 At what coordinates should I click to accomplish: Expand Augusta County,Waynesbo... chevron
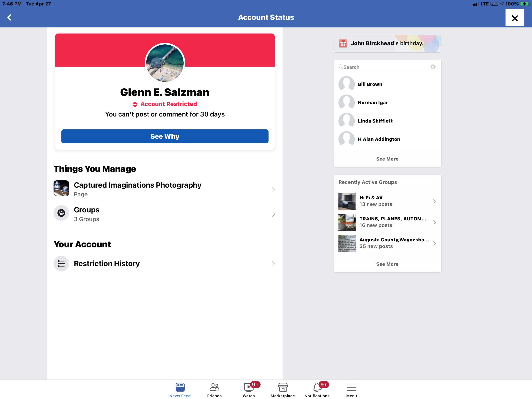pos(434,243)
